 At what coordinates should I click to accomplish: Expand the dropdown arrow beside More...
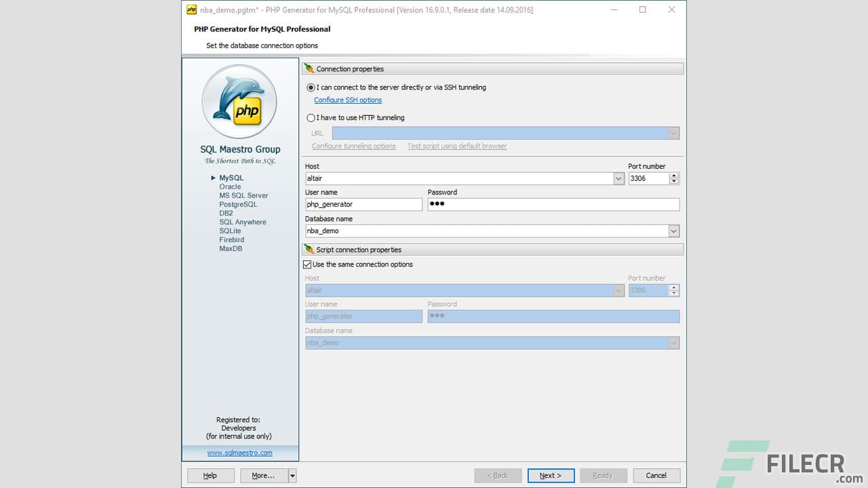pyautogui.click(x=293, y=475)
